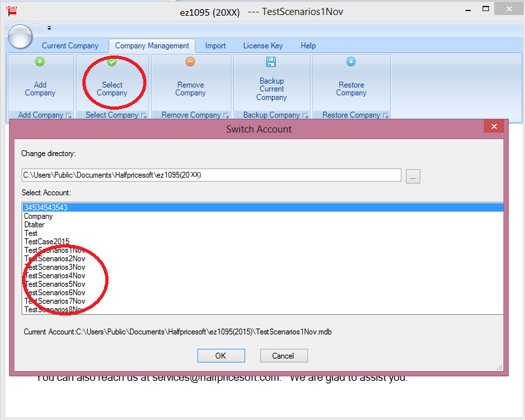
Task: Select the TestCase2015 account in list
Action: coord(46,242)
